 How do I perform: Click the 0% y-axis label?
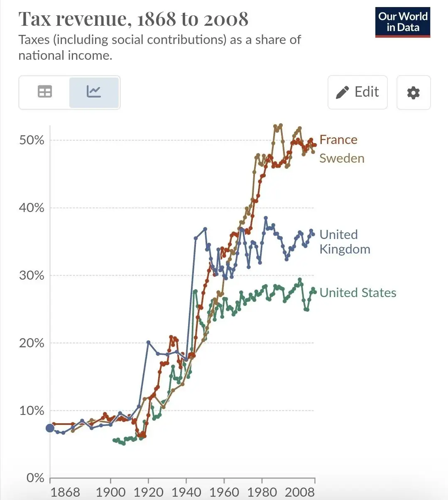(x=35, y=478)
